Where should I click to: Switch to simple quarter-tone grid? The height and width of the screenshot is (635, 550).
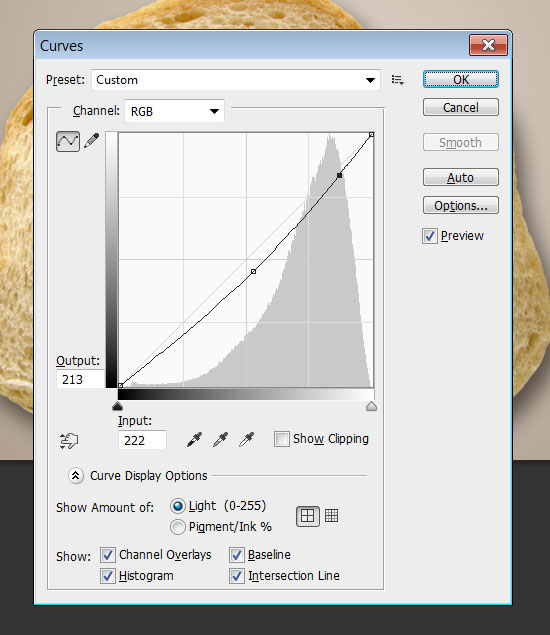(307, 516)
